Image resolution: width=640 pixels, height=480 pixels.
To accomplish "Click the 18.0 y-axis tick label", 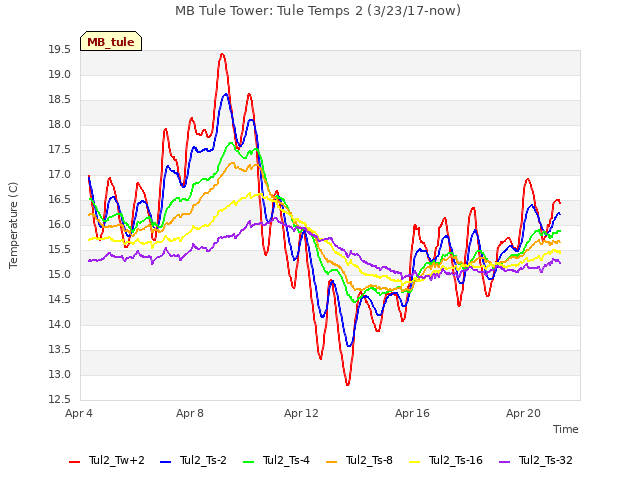I will [60, 124].
